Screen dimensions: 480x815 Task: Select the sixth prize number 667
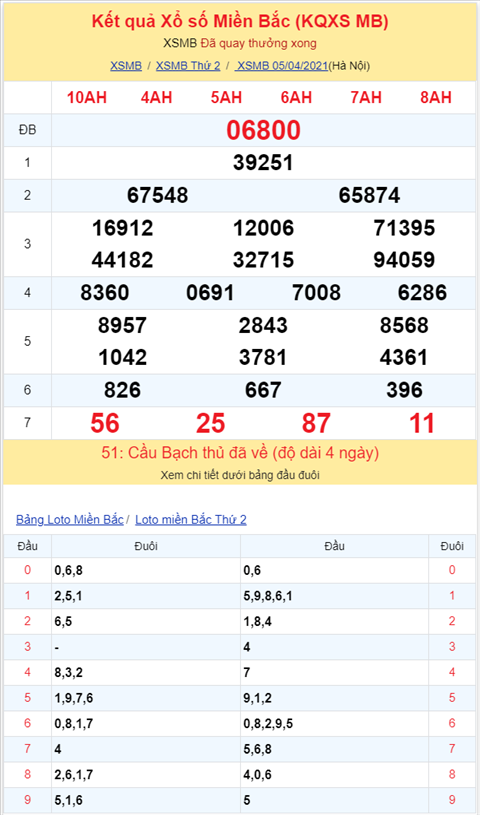[x=263, y=390]
